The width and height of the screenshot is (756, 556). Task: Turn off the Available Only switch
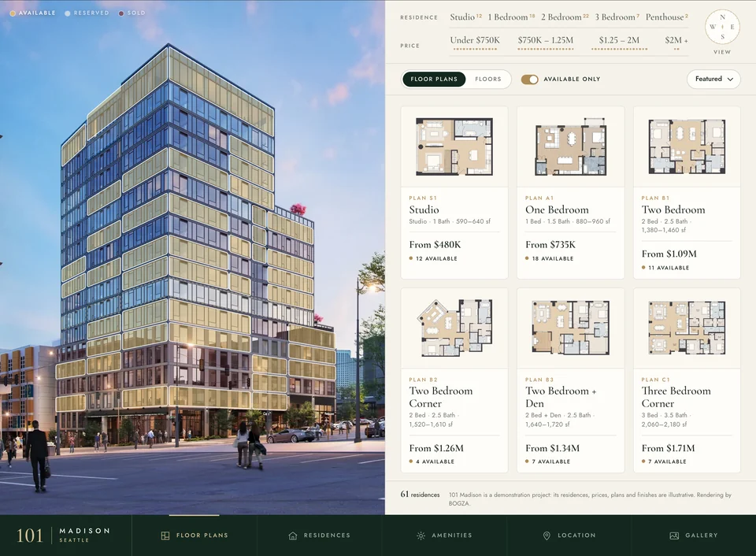(529, 80)
